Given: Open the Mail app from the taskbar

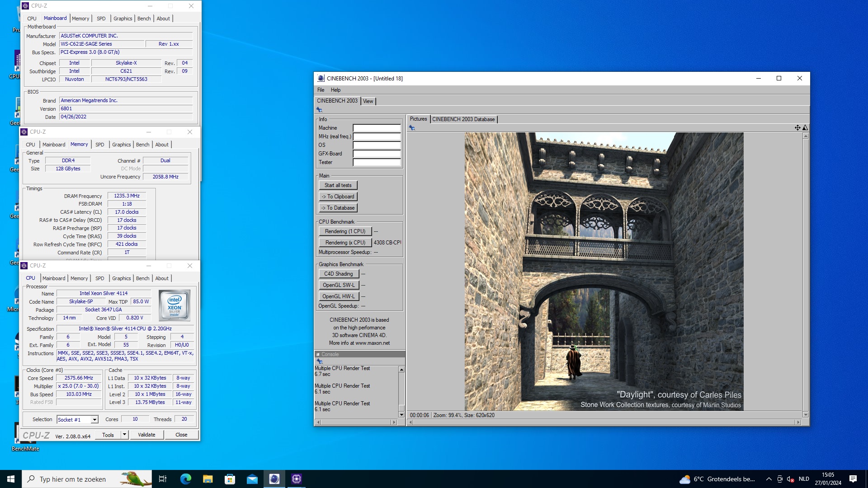Looking at the screenshot, I should [252, 479].
